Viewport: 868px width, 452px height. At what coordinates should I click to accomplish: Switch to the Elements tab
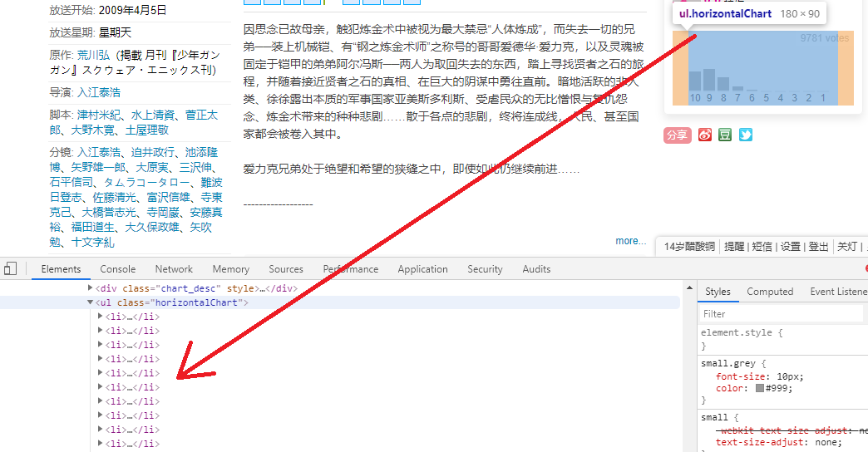point(61,269)
